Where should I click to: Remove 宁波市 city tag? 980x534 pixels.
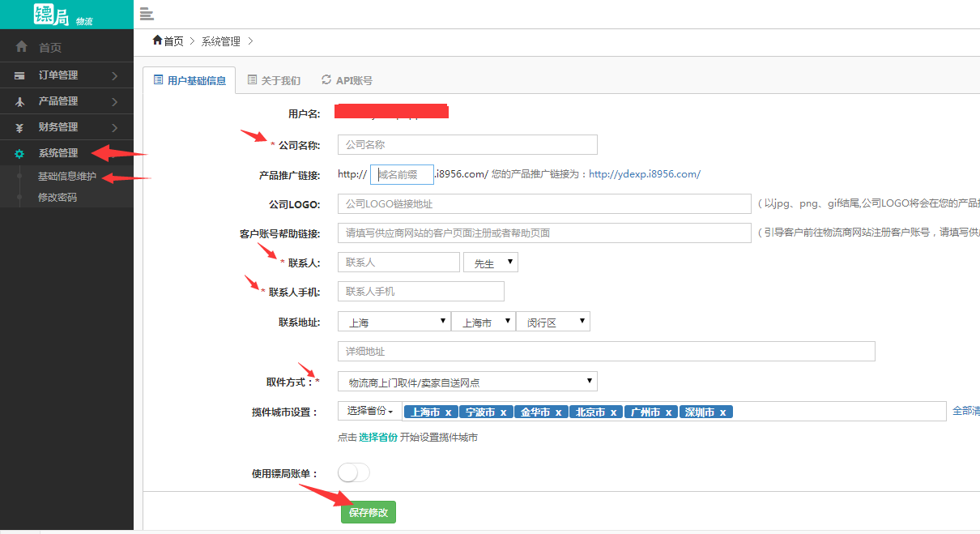(x=503, y=412)
